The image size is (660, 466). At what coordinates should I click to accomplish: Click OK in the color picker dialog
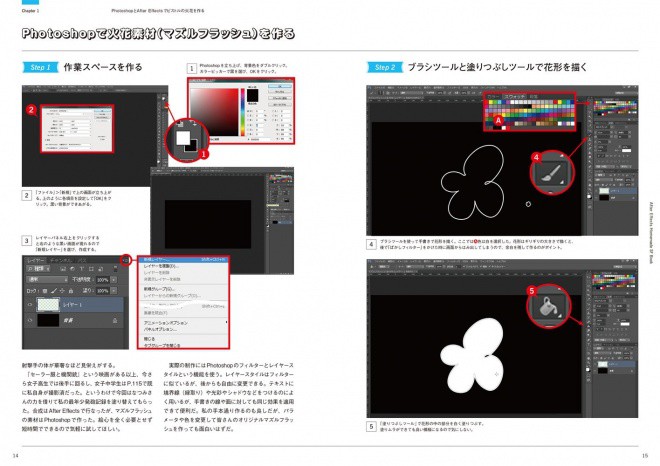point(279,85)
